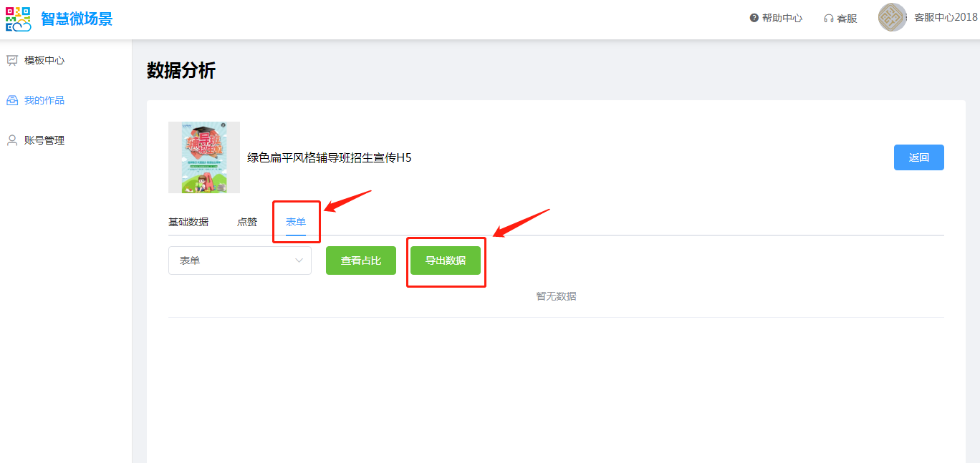Open 账号管理 in the sidebar
Viewport: 980px width, 463px height.
click(44, 141)
